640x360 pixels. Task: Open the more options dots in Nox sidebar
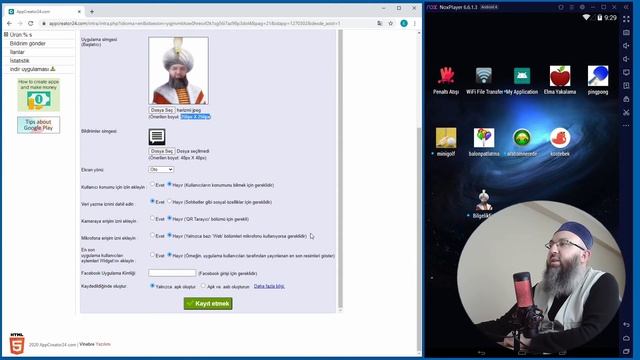coord(627,126)
